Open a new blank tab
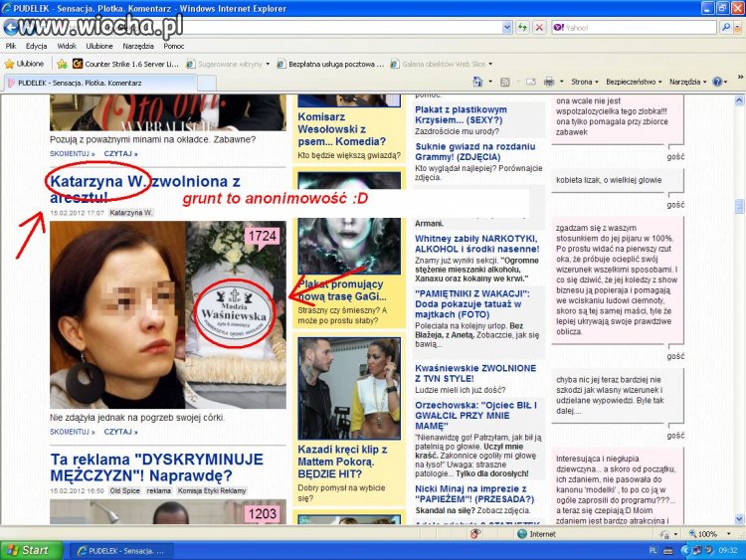Screen dimensions: 746x560 tap(207, 84)
